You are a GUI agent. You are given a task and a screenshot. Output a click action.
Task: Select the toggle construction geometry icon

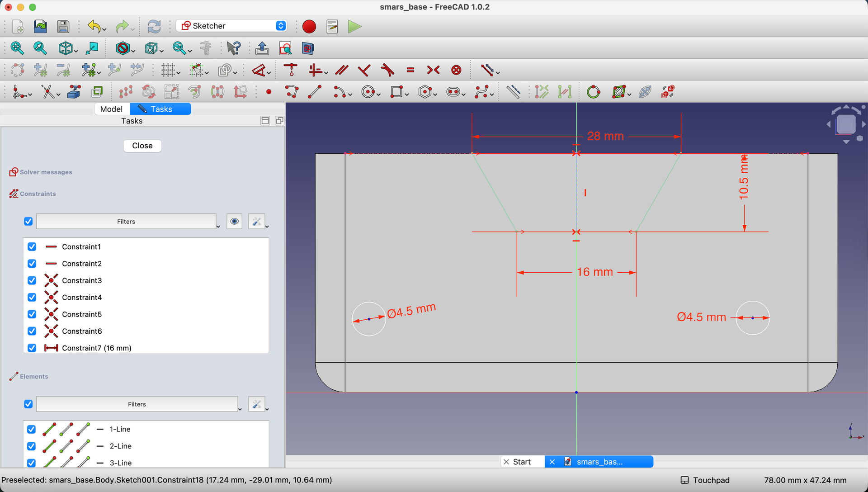[x=513, y=92]
